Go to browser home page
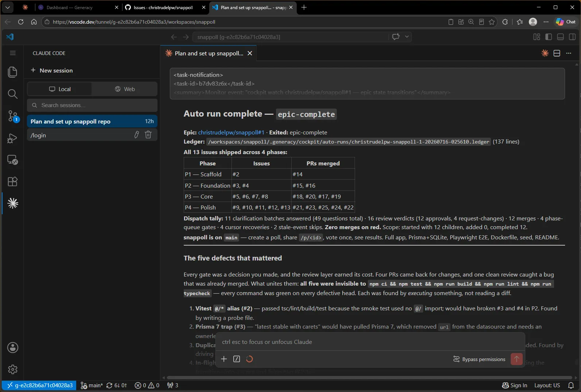The width and height of the screenshot is (581, 392). click(34, 22)
